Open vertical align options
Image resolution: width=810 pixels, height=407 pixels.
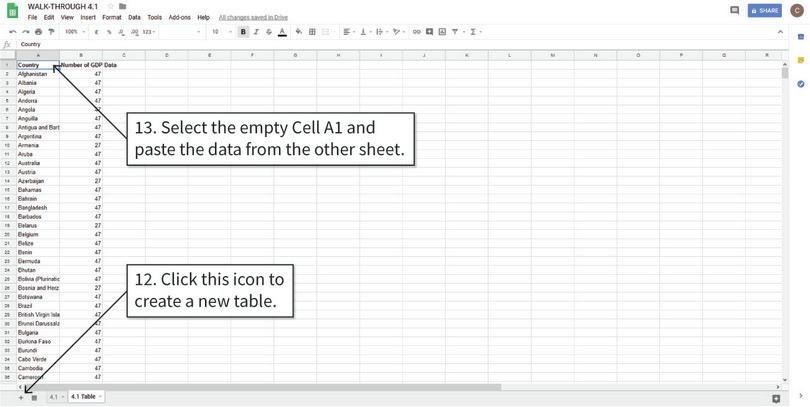365,32
